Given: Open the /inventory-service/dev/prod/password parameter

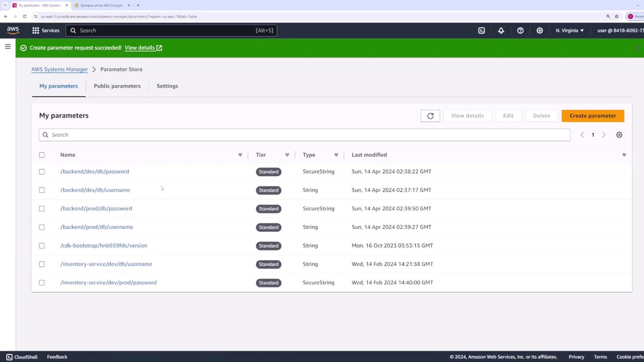Looking at the screenshot, I should (x=108, y=283).
